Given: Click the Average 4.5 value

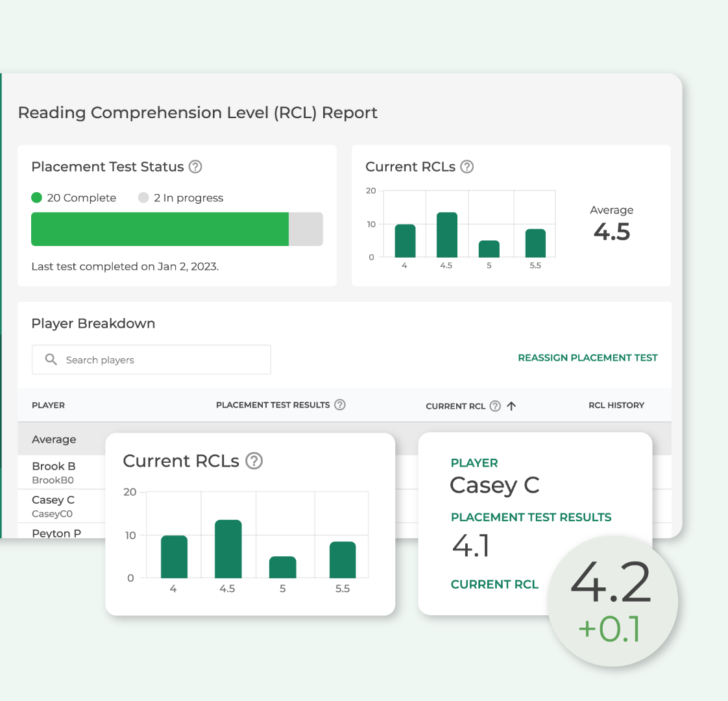Looking at the screenshot, I should click(611, 232).
